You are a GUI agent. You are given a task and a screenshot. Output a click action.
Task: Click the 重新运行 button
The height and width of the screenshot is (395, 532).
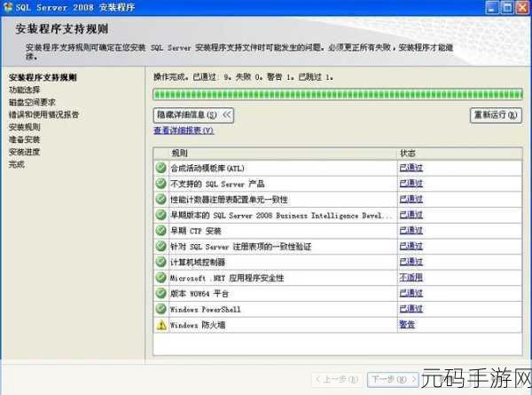click(x=496, y=115)
